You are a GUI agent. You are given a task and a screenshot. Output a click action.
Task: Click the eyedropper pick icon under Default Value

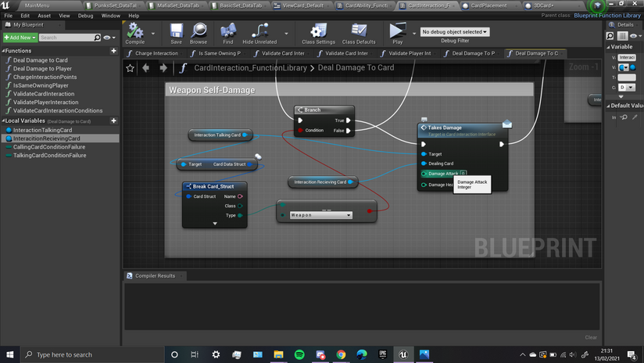(x=635, y=117)
